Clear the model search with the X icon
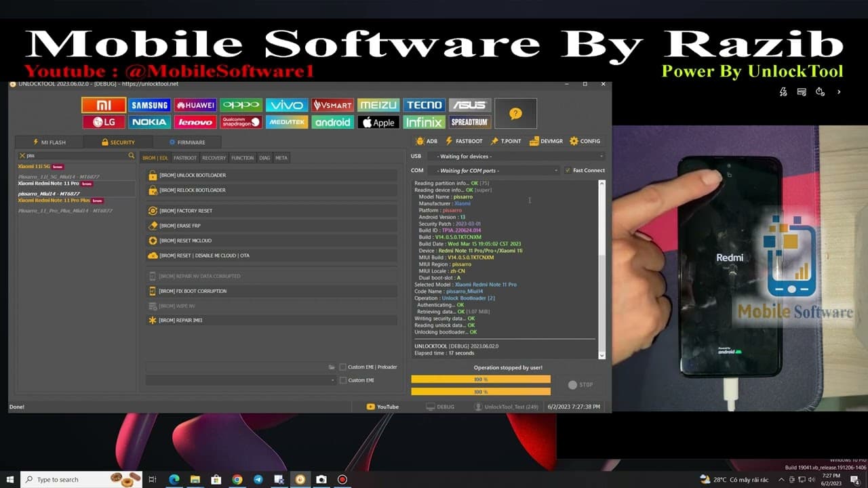The image size is (868, 488). click(22, 156)
